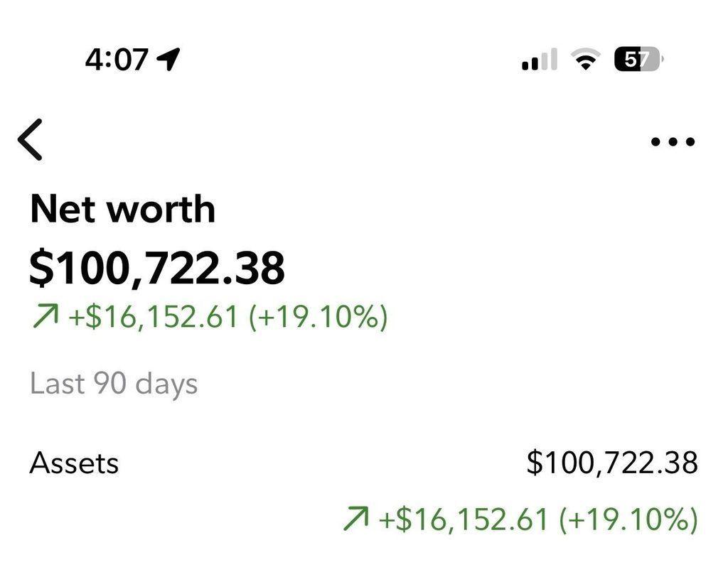Tap the location arrow beside the clock

(168, 60)
